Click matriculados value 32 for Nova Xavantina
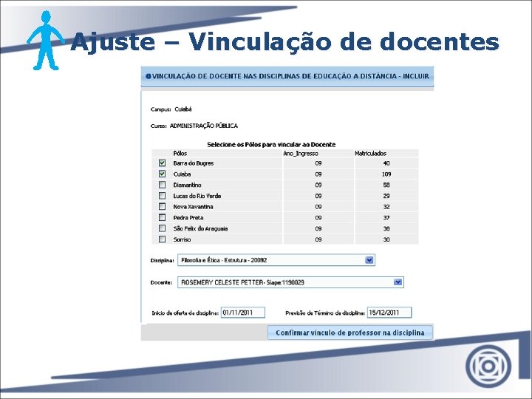 pyautogui.click(x=386, y=207)
